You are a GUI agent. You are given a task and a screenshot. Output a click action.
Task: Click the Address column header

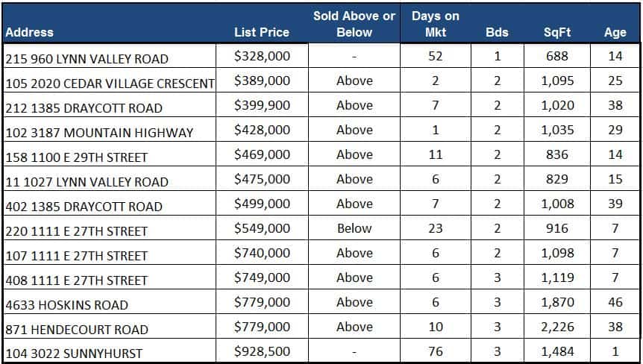pyautogui.click(x=30, y=32)
